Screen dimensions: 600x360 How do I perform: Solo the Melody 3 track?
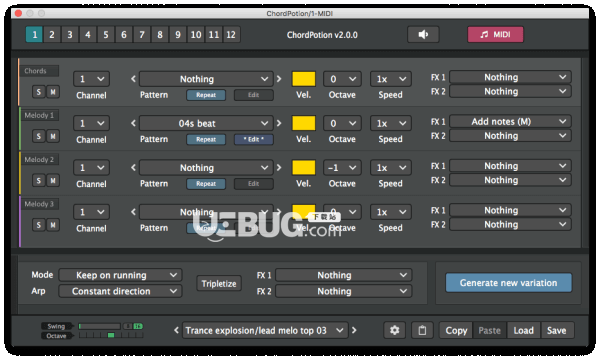pos(38,225)
